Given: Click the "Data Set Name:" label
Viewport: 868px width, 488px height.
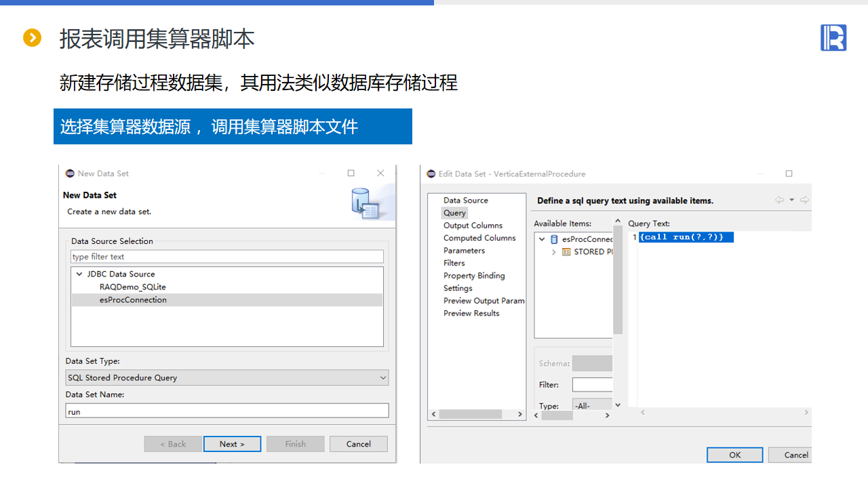Looking at the screenshot, I should coord(94,394).
